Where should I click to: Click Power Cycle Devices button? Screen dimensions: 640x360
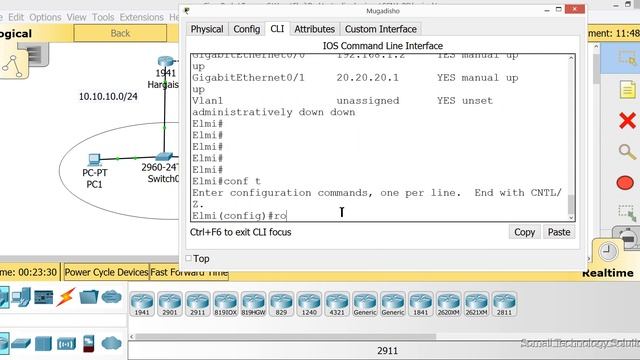(106, 272)
